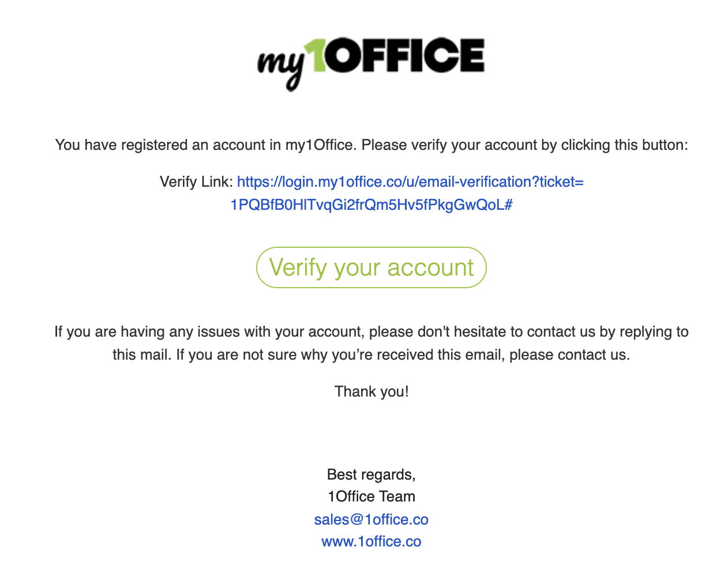Click the bold OFFICE wordmark in logo
Viewport: 728px width, 581px height.
[406, 56]
